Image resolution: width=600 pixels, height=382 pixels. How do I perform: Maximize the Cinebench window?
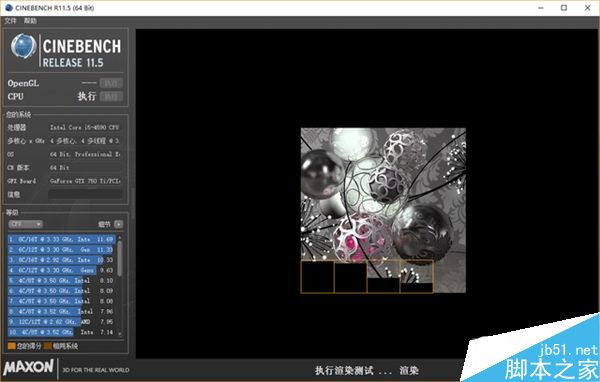click(x=564, y=8)
